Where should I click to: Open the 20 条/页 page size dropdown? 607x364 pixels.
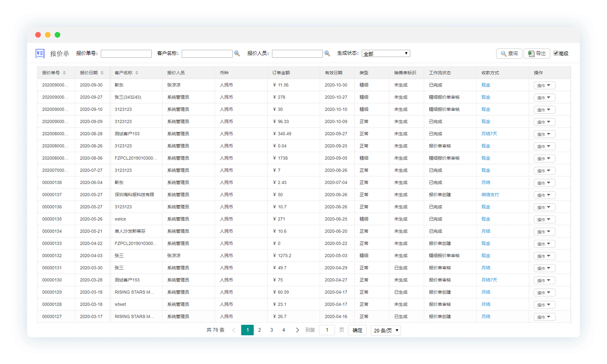coord(386,330)
